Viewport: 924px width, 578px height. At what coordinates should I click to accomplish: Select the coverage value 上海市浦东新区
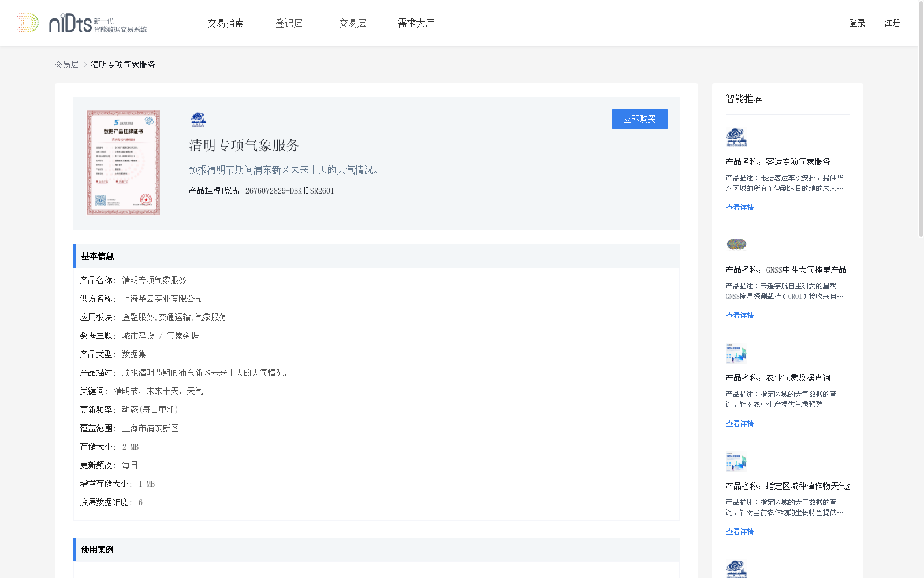pyautogui.click(x=150, y=428)
